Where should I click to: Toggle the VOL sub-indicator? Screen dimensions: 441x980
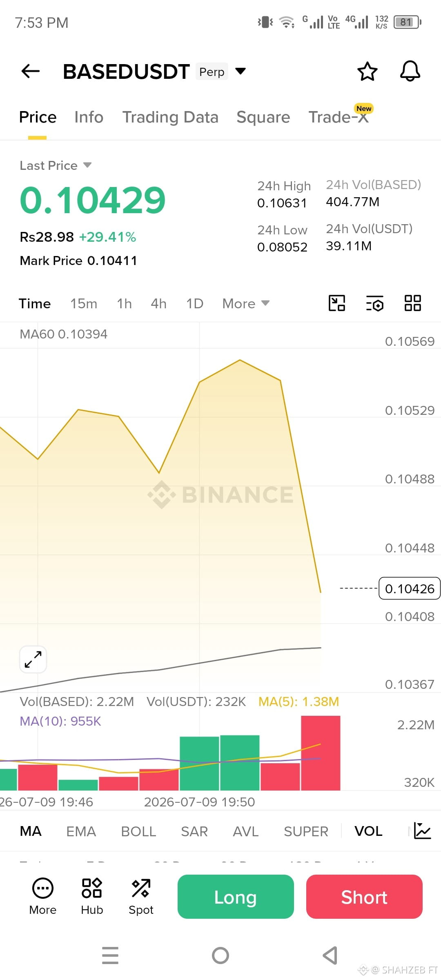[x=368, y=831]
